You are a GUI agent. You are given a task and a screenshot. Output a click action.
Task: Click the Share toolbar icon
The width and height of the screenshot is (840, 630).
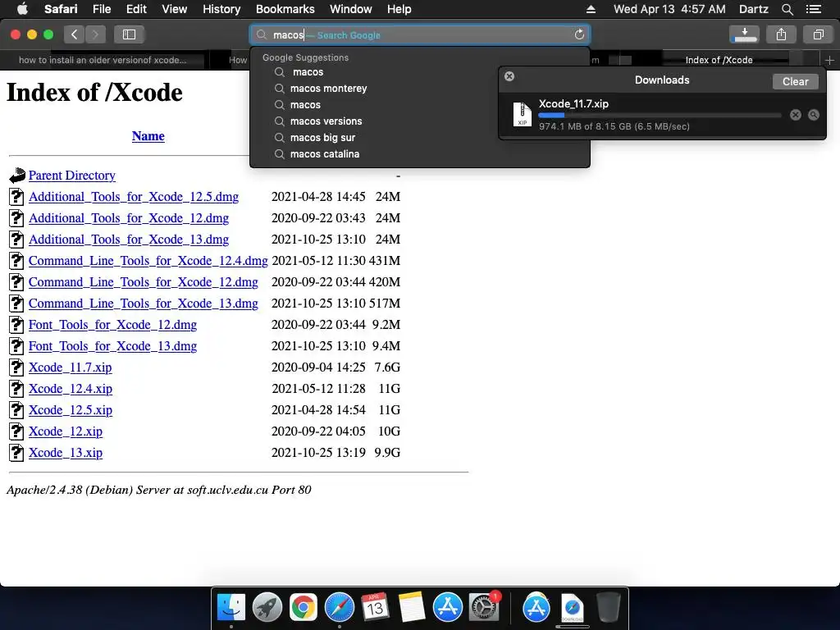pyautogui.click(x=781, y=34)
